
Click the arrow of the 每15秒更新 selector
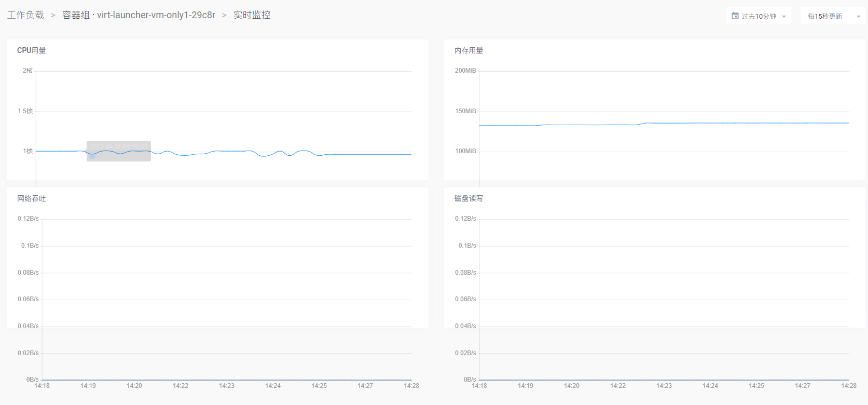click(x=858, y=17)
